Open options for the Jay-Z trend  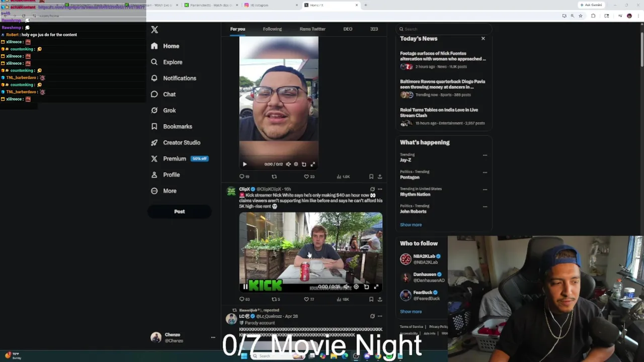click(x=485, y=155)
